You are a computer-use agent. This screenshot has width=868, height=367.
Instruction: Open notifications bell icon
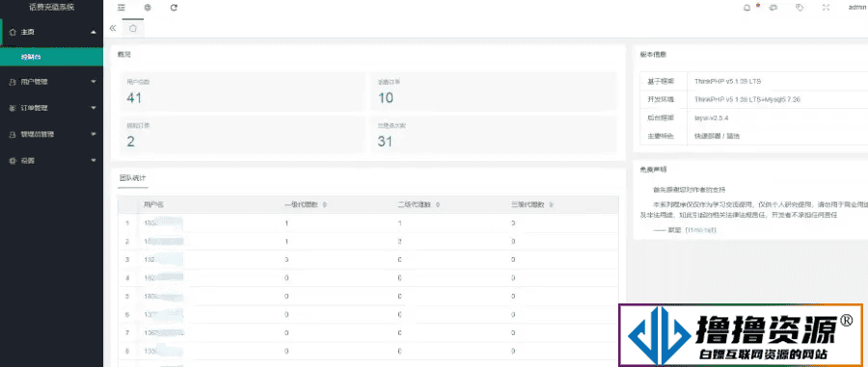point(747,7)
